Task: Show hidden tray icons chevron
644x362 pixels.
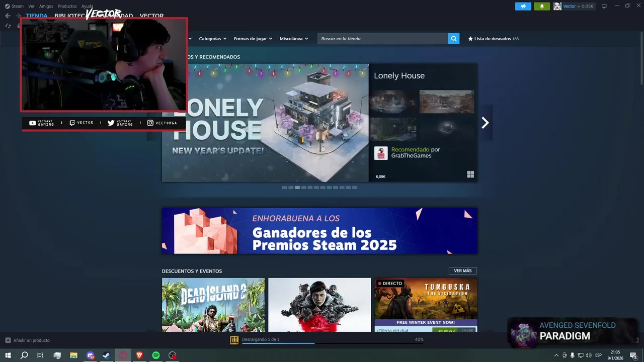Action: [556, 355]
